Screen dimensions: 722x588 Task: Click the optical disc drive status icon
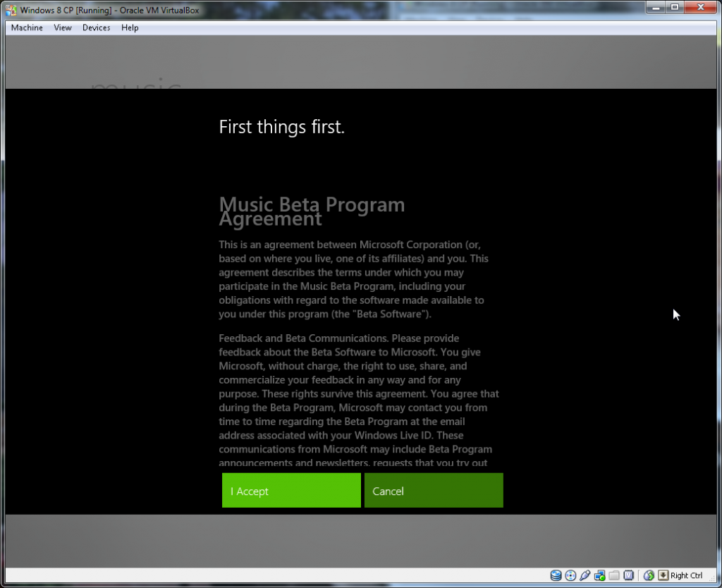point(570,575)
